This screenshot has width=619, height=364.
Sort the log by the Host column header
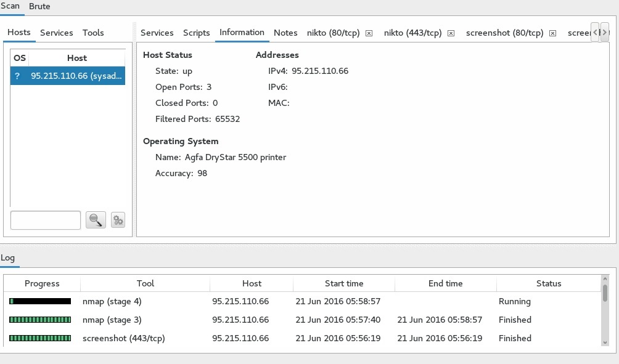[x=252, y=283]
